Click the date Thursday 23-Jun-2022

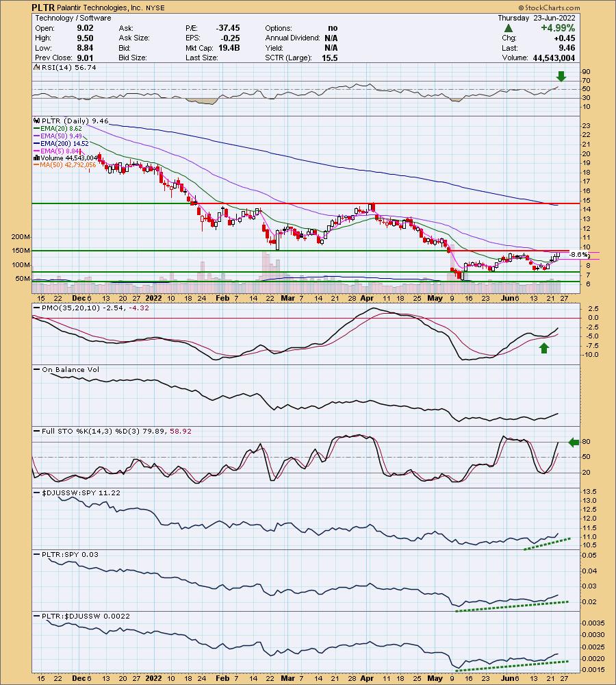[537, 18]
